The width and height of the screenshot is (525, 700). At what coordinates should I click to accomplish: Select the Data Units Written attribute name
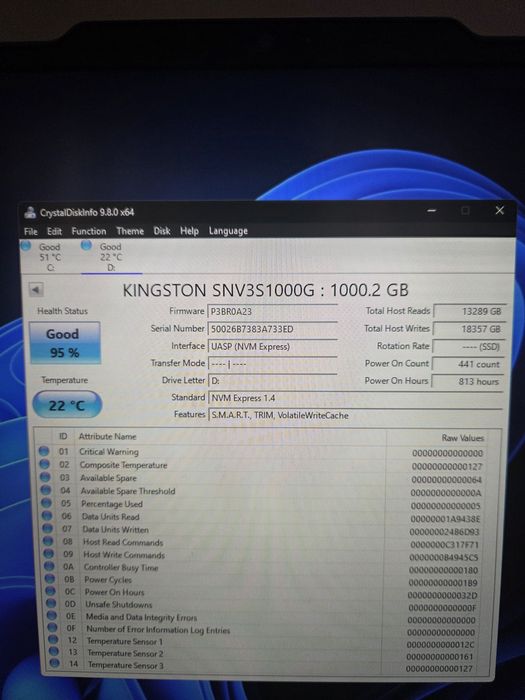click(115, 529)
